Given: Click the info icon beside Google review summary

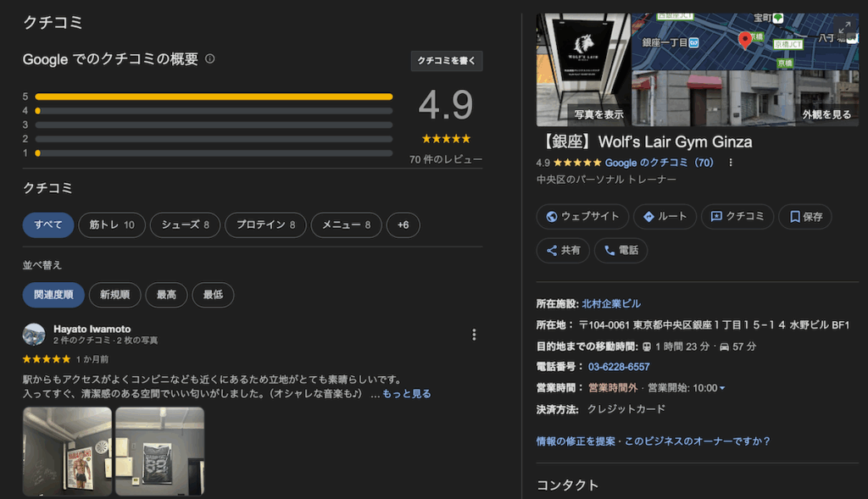Looking at the screenshot, I should coord(210,59).
